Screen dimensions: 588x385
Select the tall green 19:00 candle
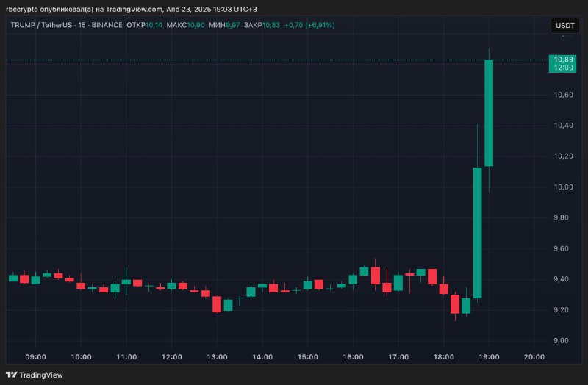(x=489, y=112)
